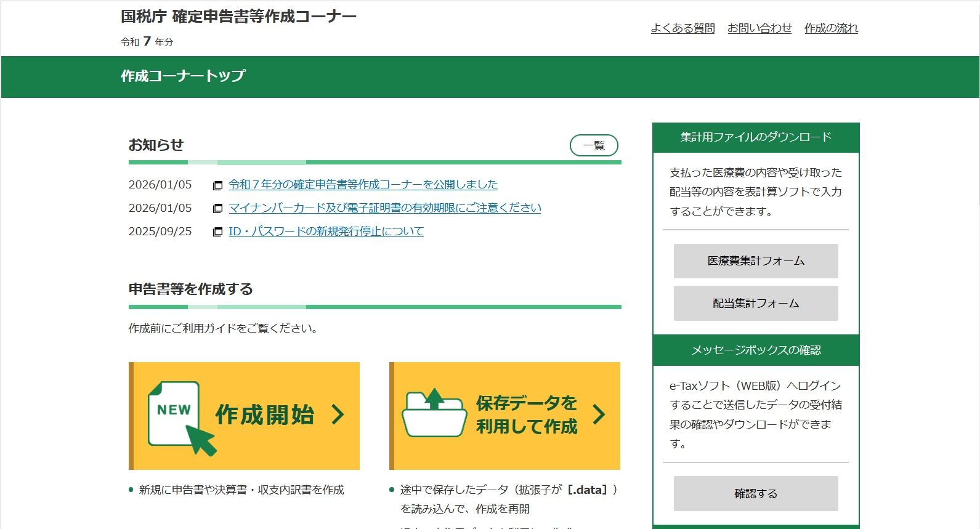The width and height of the screenshot is (980, 529).
Task: Click the chevron arrow on 保存データ button
Action: pyautogui.click(x=599, y=414)
